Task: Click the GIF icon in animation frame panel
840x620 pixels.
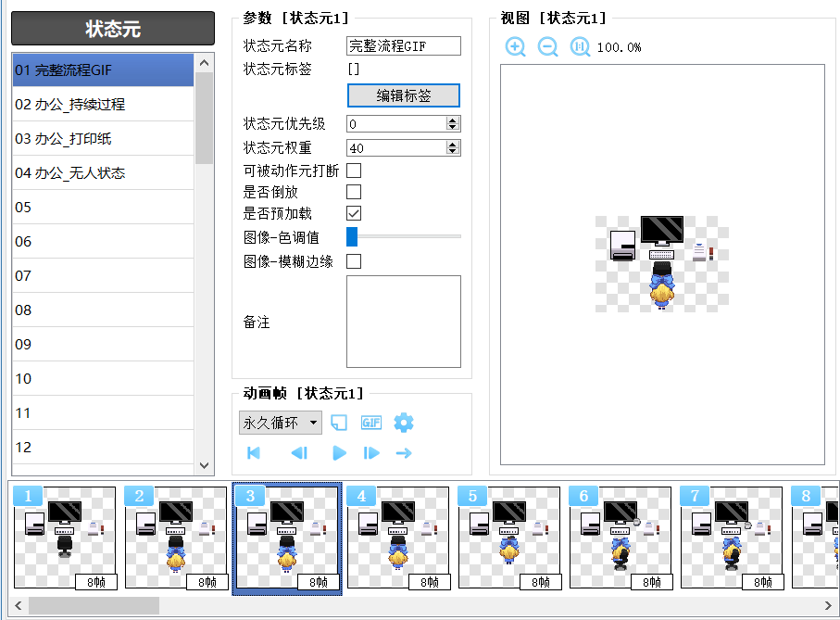Action: click(370, 423)
